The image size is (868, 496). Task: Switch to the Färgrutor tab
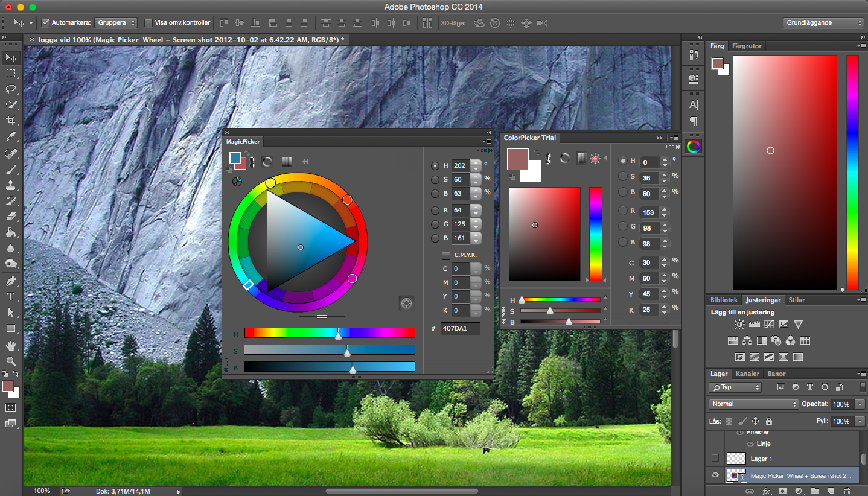[x=747, y=46]
